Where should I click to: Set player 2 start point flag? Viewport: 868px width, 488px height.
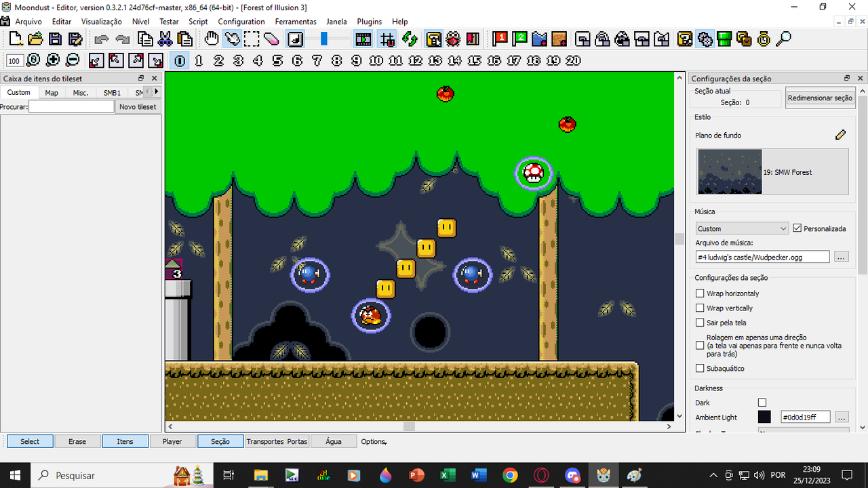coord(520,39)
